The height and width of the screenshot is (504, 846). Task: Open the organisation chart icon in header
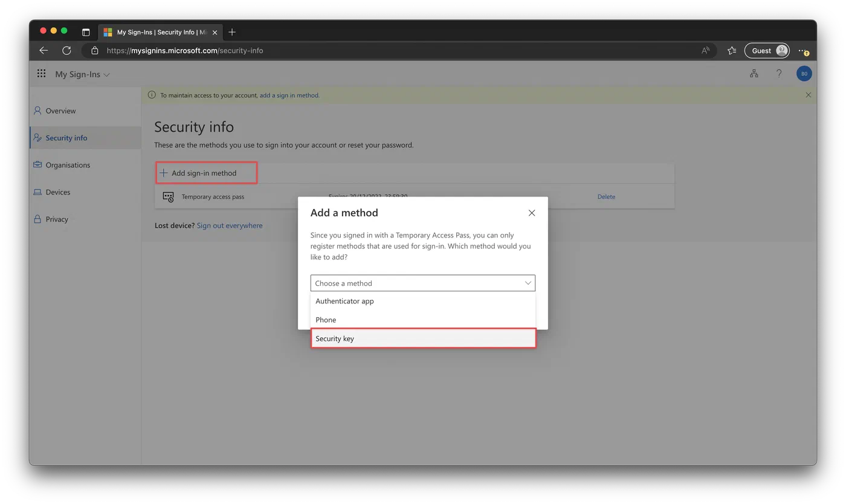click(754, 74)
